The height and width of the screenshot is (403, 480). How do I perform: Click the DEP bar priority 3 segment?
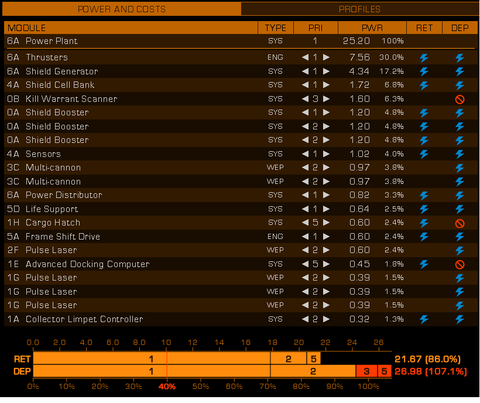[366, 371]
